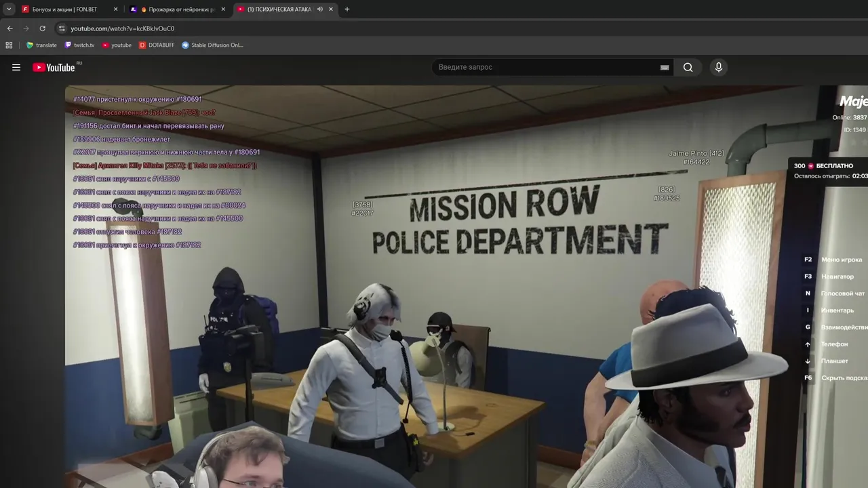Viewport: 868px width, 488px height.
Task: Go forward with the forward arrow
Action: 26,28
